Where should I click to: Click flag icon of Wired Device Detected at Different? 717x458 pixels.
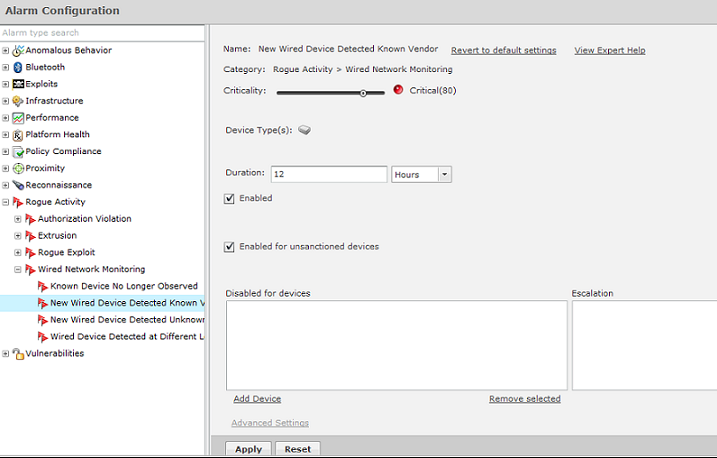[x=43, y=337]
